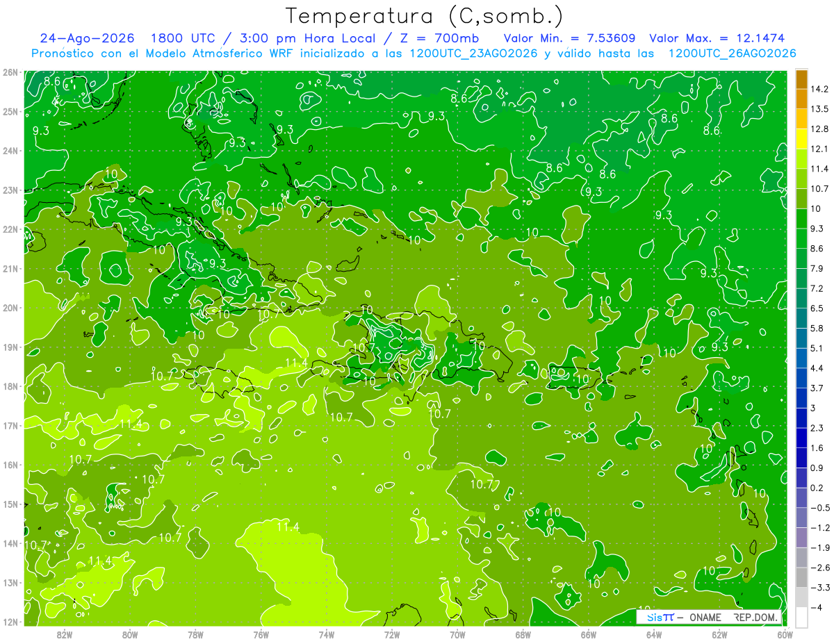Click the '22N' latitude axis label
The image size is (834, 644).
(10, 229)
